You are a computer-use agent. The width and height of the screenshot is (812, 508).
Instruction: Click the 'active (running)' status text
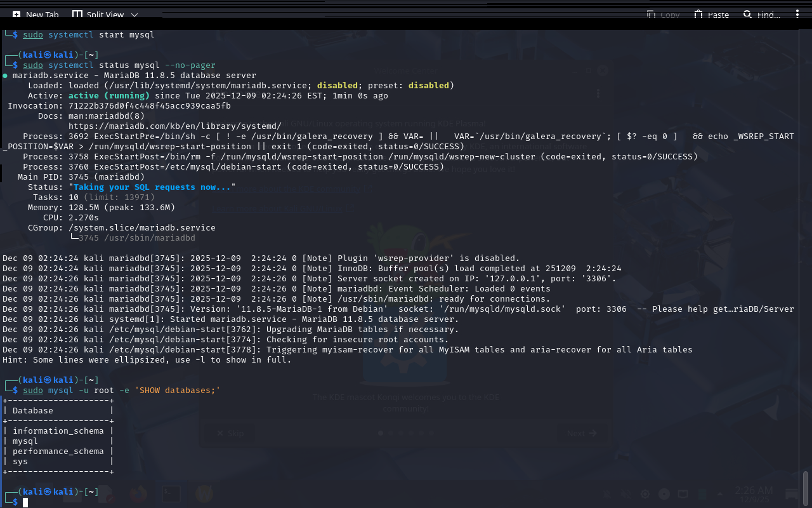click(108, 96)
